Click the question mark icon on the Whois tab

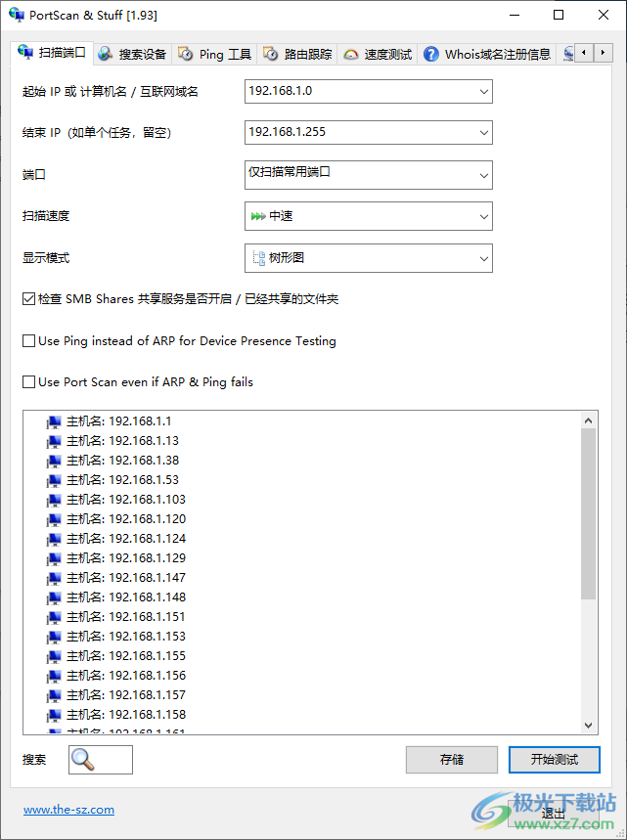[430, 54]
